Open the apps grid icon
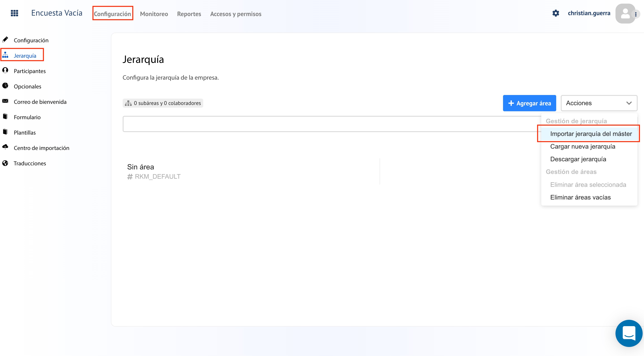This screenshot has height=356, width=644. pos(14,13)
